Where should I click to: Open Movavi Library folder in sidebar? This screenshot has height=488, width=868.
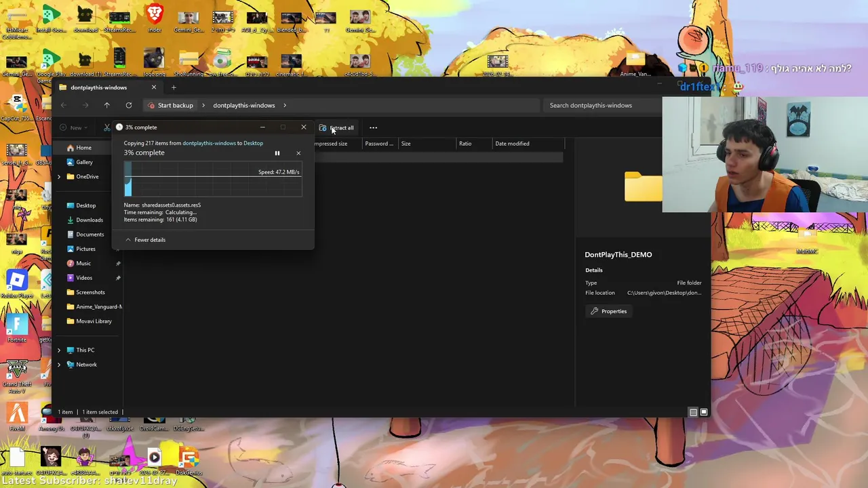94,321
